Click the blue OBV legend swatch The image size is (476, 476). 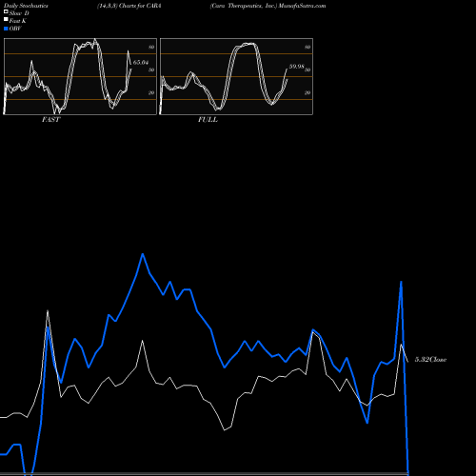click(6, 29)
